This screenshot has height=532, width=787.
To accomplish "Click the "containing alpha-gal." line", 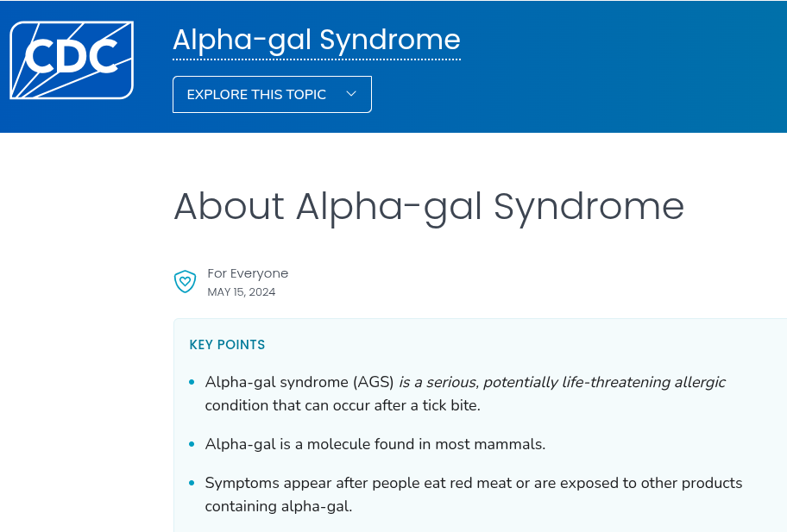I will pyautogui.click(x=278, y=506).
